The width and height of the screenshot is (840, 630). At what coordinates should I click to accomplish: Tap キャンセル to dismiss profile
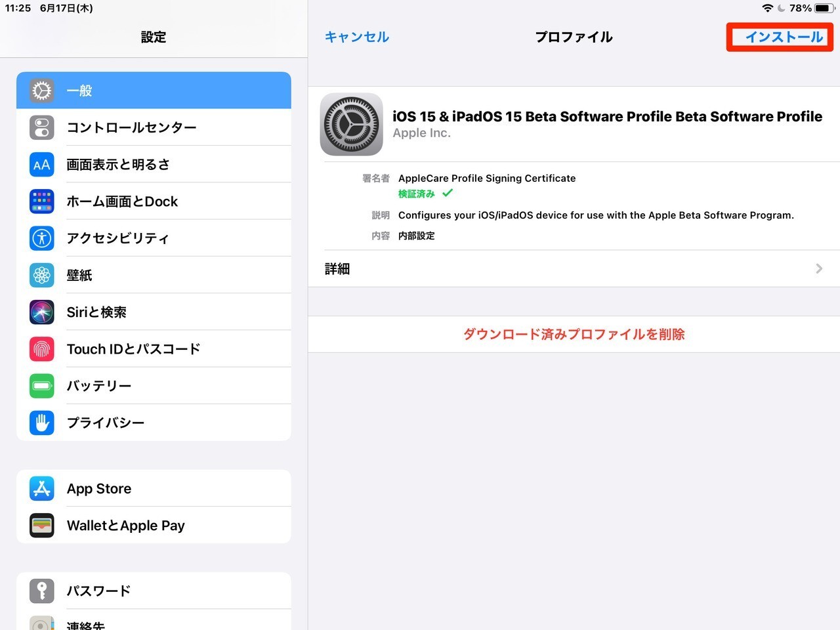tap(357, 37)
